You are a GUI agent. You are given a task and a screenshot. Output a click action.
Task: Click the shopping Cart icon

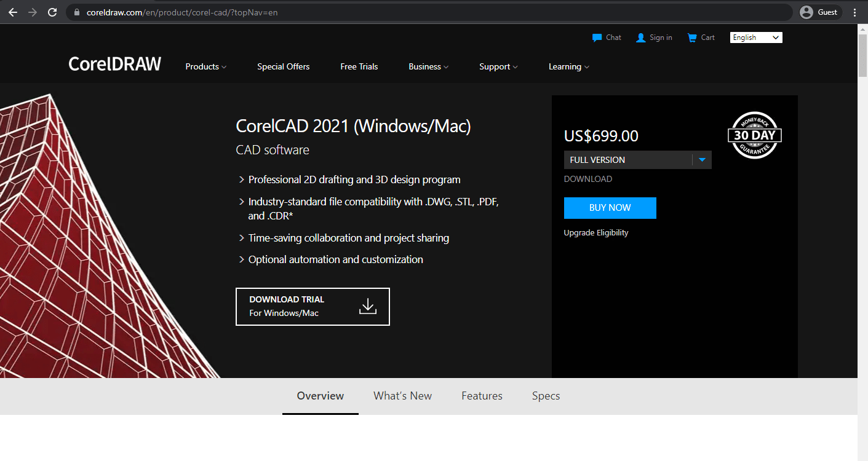pyautogui.click(x=692, y=37)
